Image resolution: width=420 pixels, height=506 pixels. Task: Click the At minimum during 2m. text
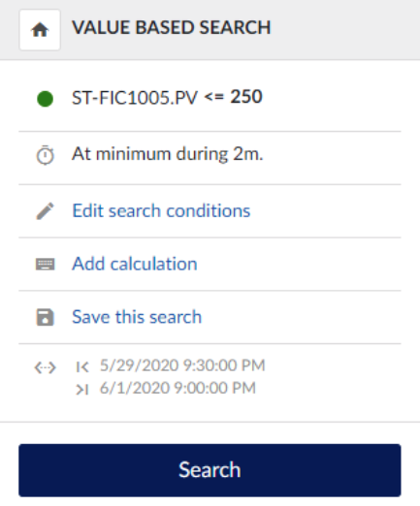[x=168, y=154]
